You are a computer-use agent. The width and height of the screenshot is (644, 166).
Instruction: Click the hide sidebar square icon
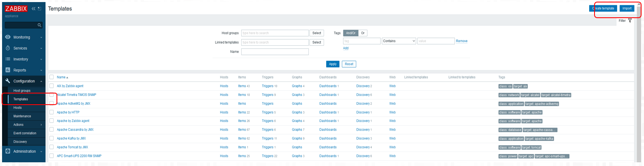[x=40, y=9]
